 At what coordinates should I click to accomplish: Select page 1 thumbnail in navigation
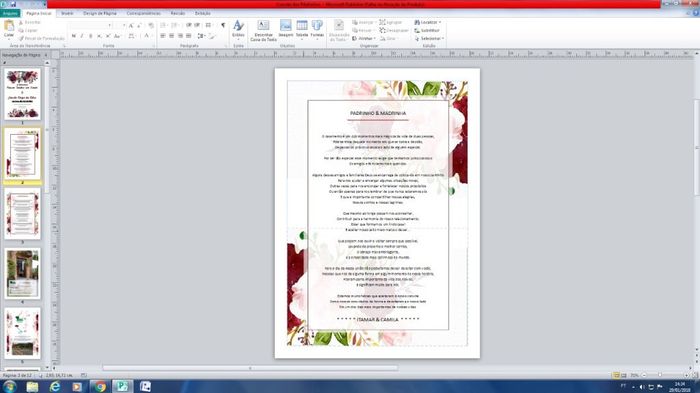[22, 94]
